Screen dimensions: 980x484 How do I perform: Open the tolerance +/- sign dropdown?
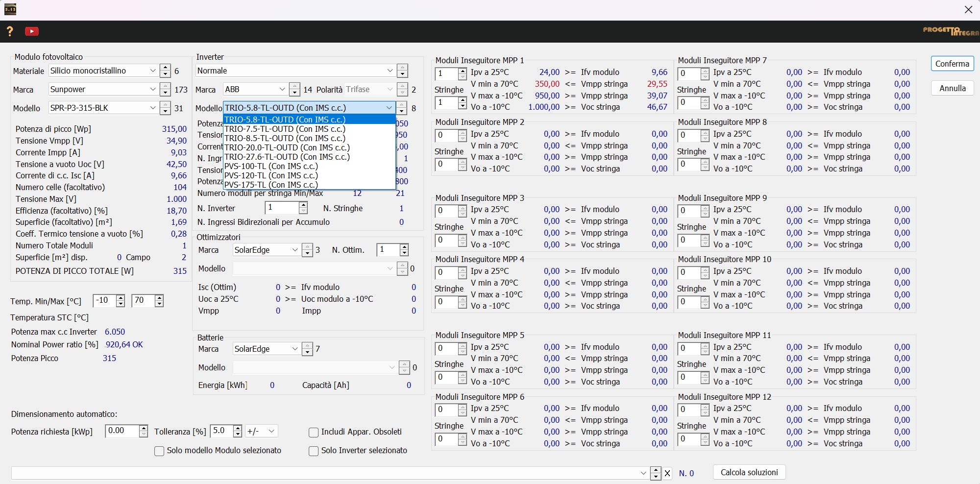[x=262, y=431]
